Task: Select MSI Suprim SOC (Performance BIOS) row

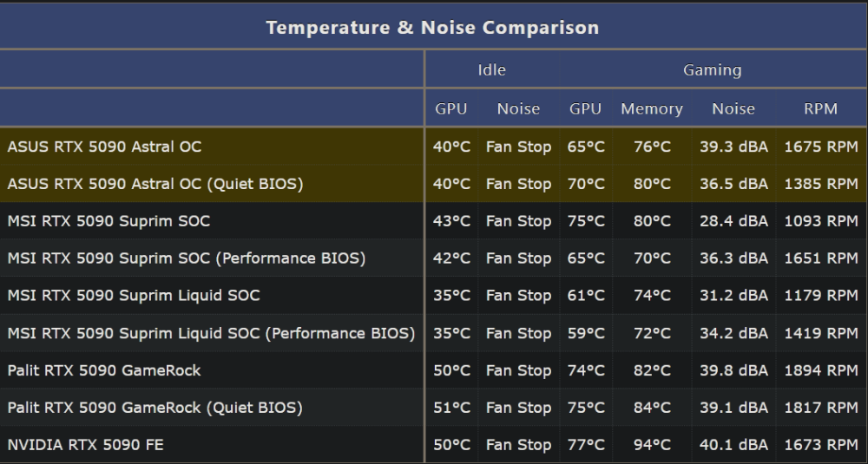Action: (x=433, y=258)
